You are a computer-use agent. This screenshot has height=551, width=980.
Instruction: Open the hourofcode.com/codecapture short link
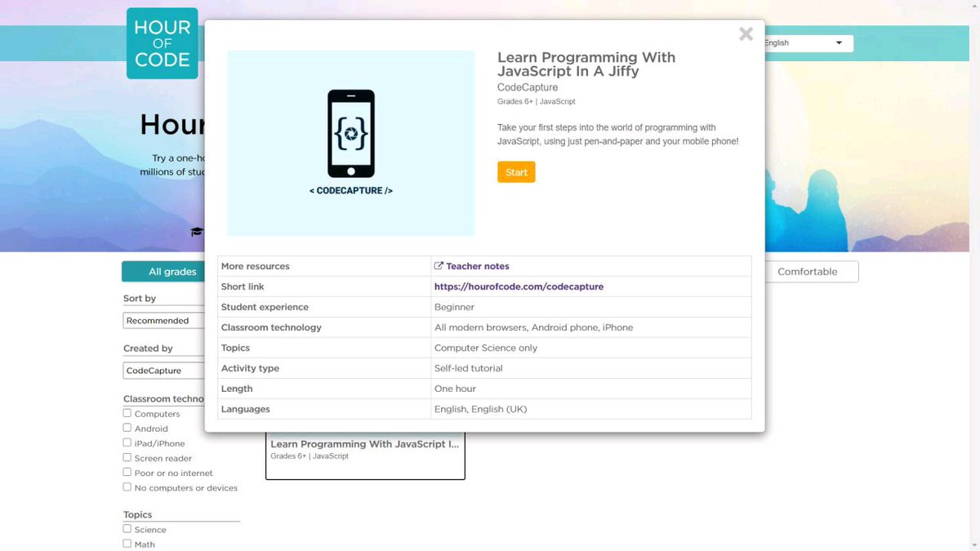coord(519,287)
